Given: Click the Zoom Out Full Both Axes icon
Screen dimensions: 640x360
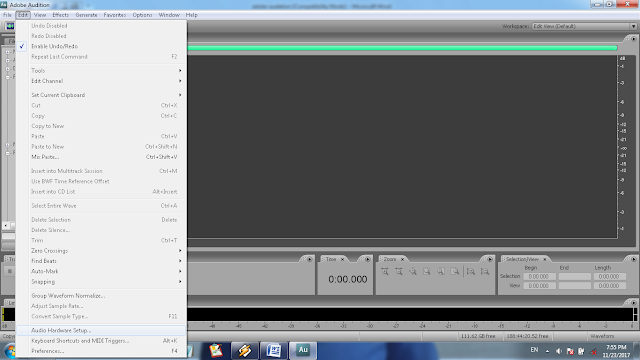Looking at the screenshot, I should [413, 271].
